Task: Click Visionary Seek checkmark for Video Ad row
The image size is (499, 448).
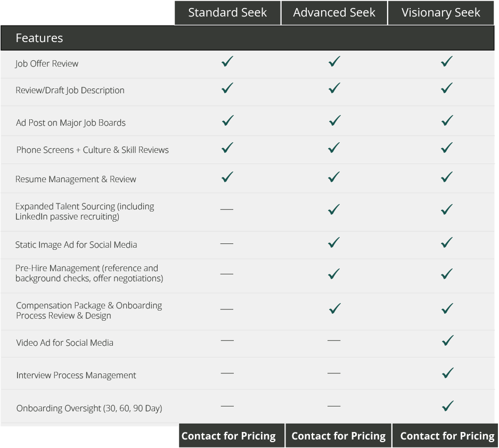Action: (448, 340)
